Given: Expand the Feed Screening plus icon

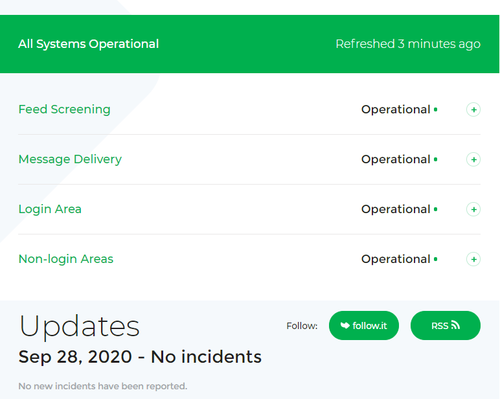Looking at the screenshot, I should tap(473, 110).
